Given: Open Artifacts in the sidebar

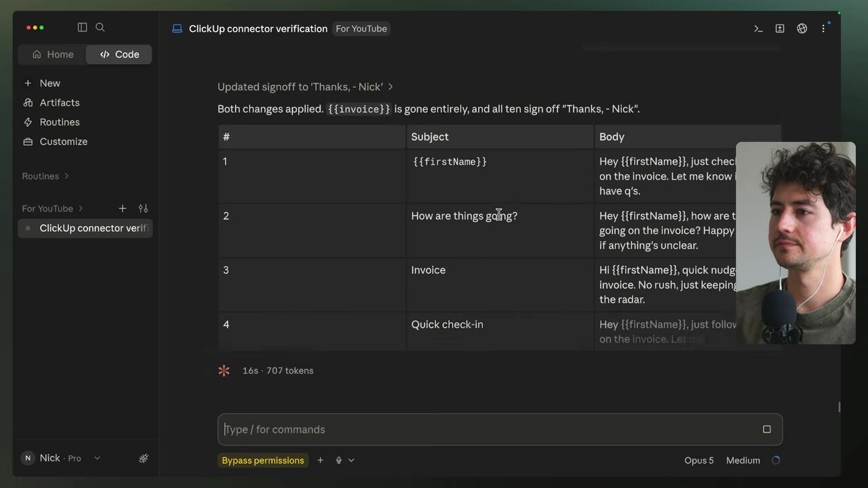Looking at the screenshot, I should click(52, 102).
